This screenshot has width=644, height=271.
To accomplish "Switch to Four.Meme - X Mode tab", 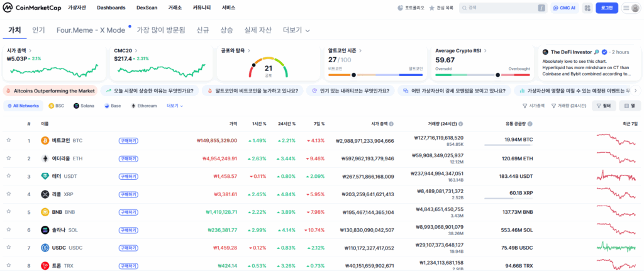I will [x=91, y=30].
